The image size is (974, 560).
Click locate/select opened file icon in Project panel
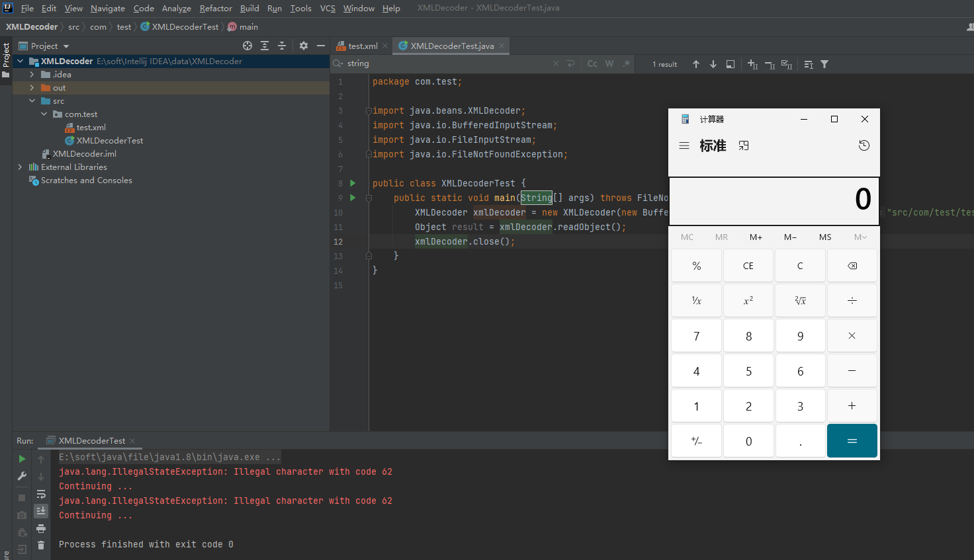[247, 46]
